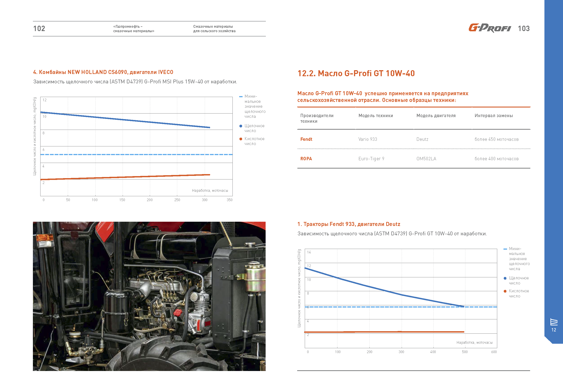Click the orange acid number line in right chart
This screenshot has height=392, width=563.
[384, 332]
